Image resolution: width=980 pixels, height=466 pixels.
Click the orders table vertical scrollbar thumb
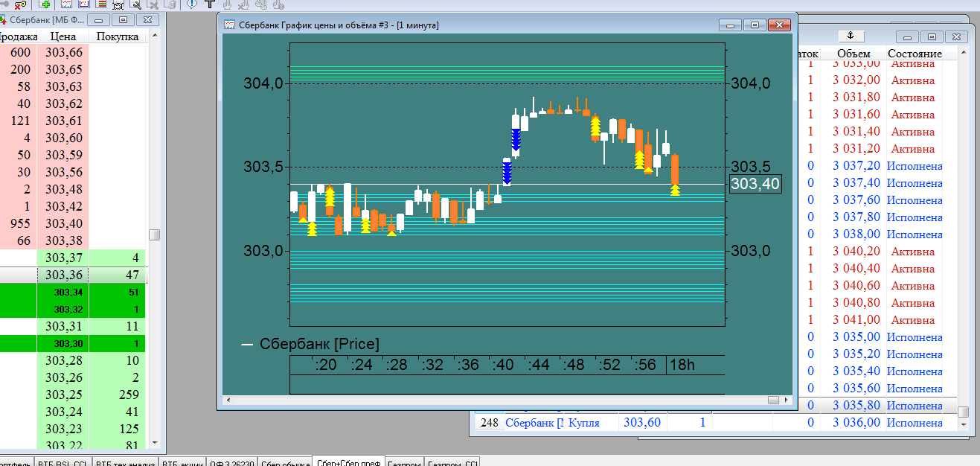[964, 412]
